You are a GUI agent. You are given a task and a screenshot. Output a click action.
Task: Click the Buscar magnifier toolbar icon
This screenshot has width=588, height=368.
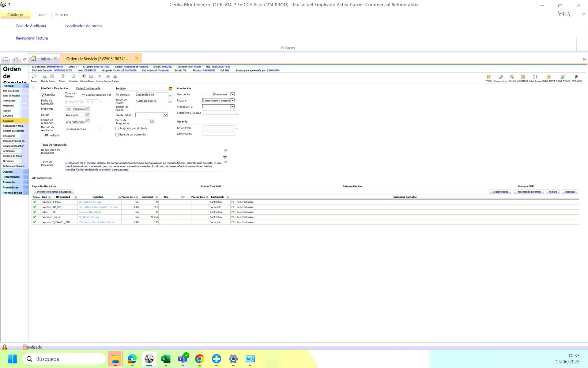(x=34, y=77)
